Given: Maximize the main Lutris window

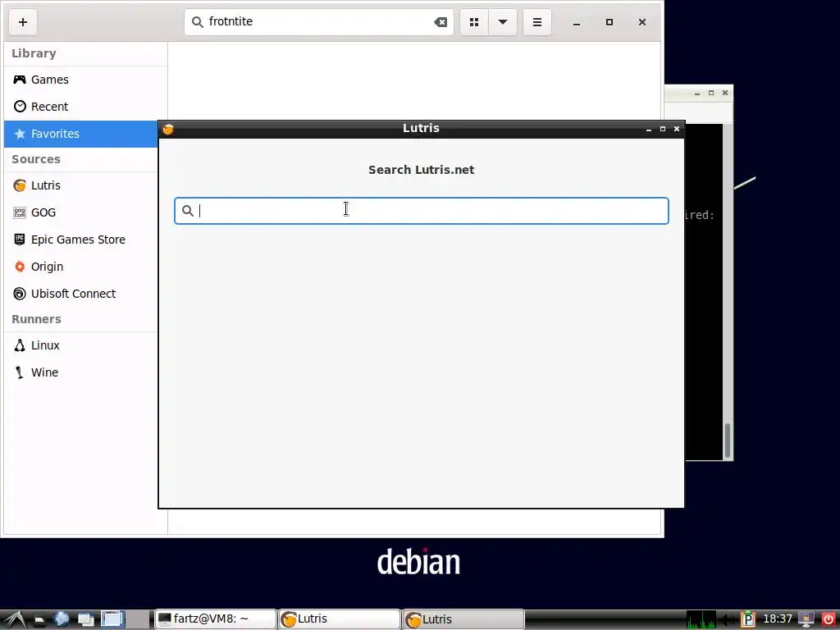Looking at the screenshot, I should click(609, 22).
